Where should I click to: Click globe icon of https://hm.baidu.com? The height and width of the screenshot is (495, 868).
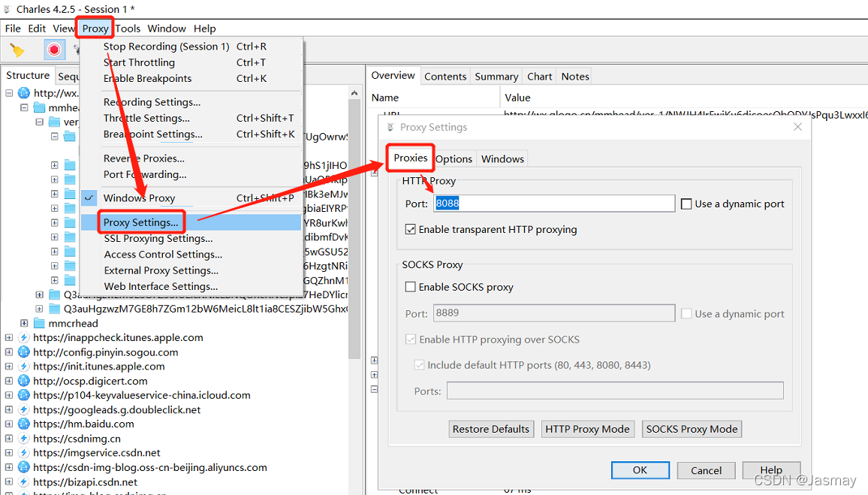point(24,424)
